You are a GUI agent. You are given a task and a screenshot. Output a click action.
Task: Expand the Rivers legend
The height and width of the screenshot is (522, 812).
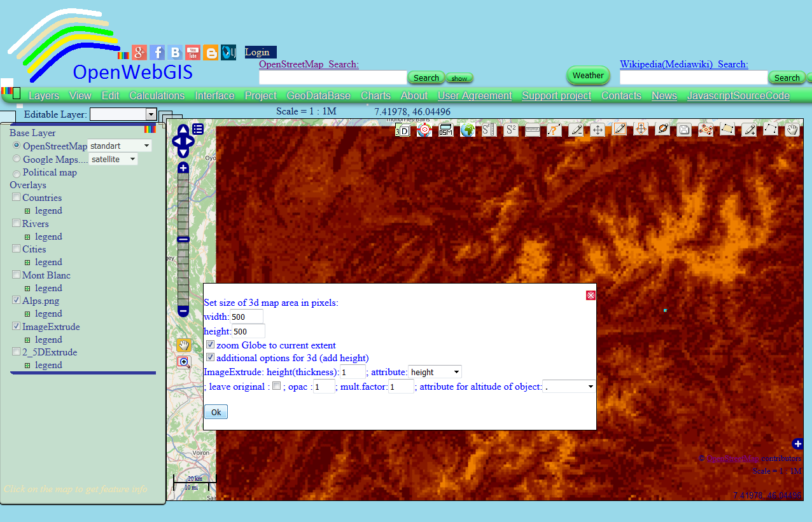(27, 237)
